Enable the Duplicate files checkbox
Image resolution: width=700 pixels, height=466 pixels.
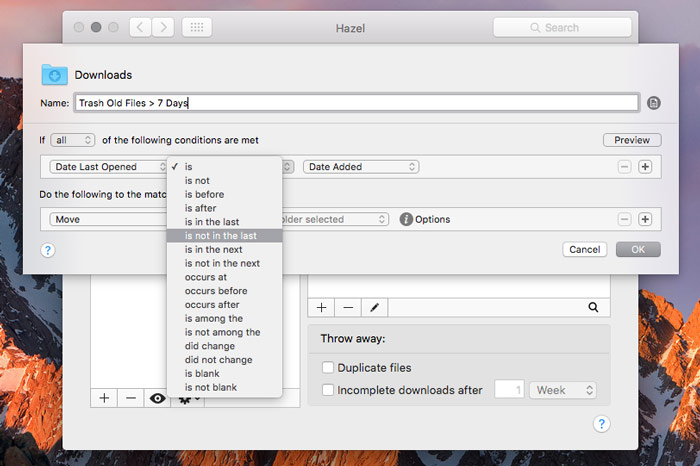coord(327,368)
